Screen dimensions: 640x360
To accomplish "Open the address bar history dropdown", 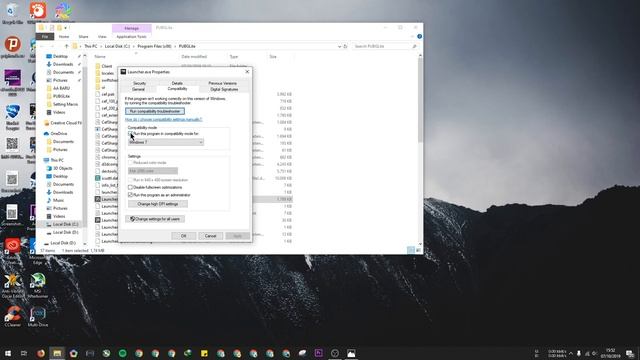I will [339, 47].
